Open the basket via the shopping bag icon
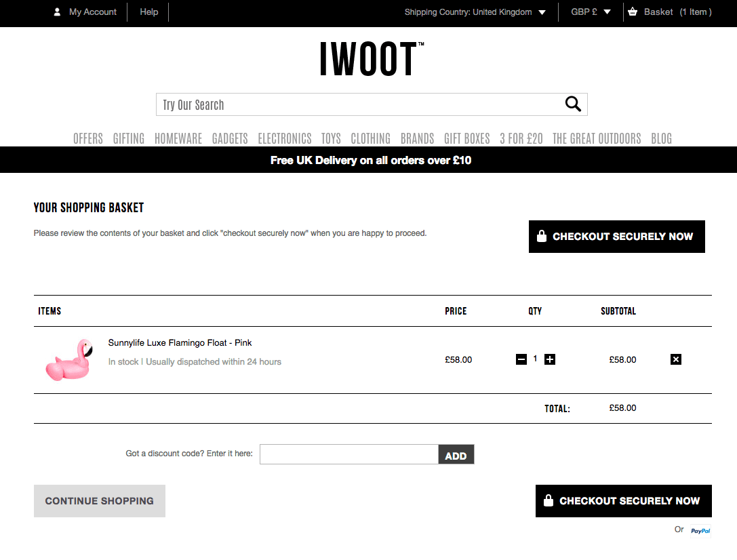 click(633, 12)
